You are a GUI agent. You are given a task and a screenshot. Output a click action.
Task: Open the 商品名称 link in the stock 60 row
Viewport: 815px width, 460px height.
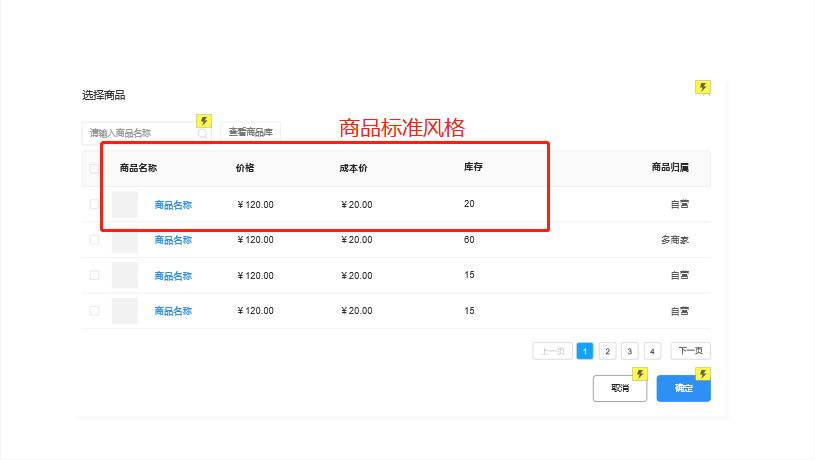click(x=173, y=240)
